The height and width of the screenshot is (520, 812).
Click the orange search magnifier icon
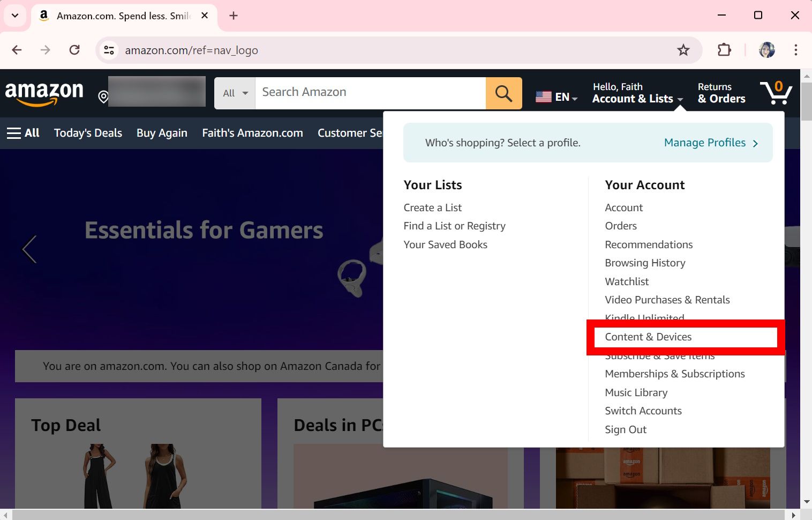[x=503, y=92]
